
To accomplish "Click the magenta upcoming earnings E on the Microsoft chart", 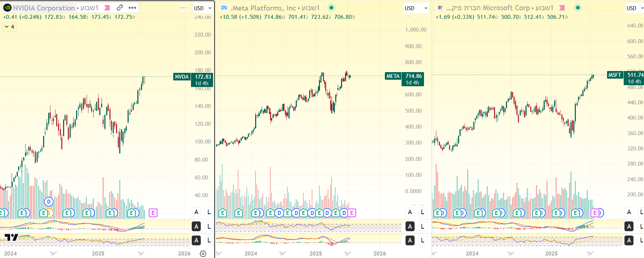I will 595,213.
